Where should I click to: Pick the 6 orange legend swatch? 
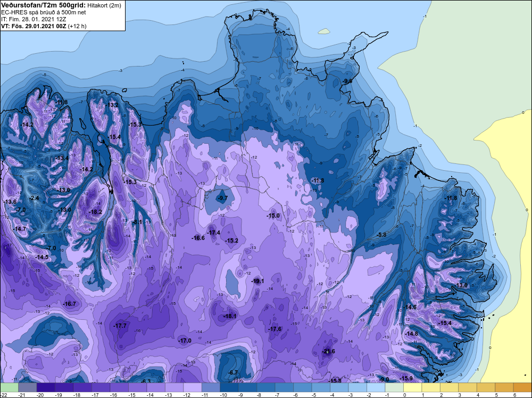point(522,387)
